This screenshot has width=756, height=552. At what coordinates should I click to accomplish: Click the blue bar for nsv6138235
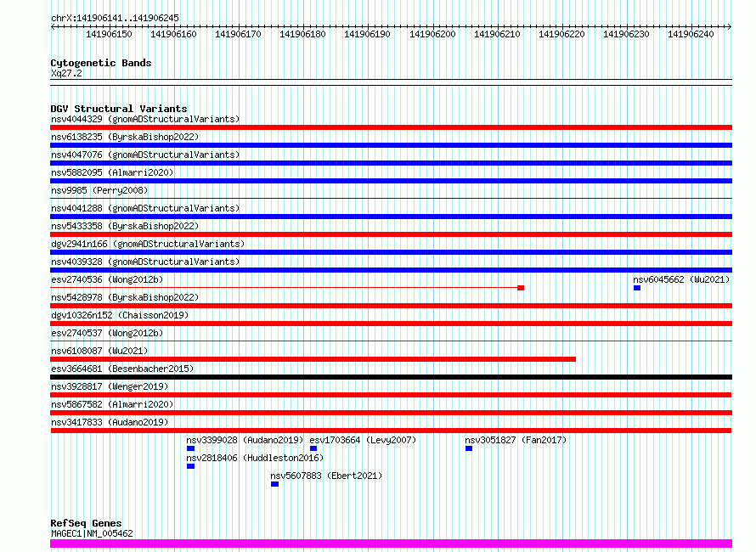pyautogui.click(x=391, y=145)
